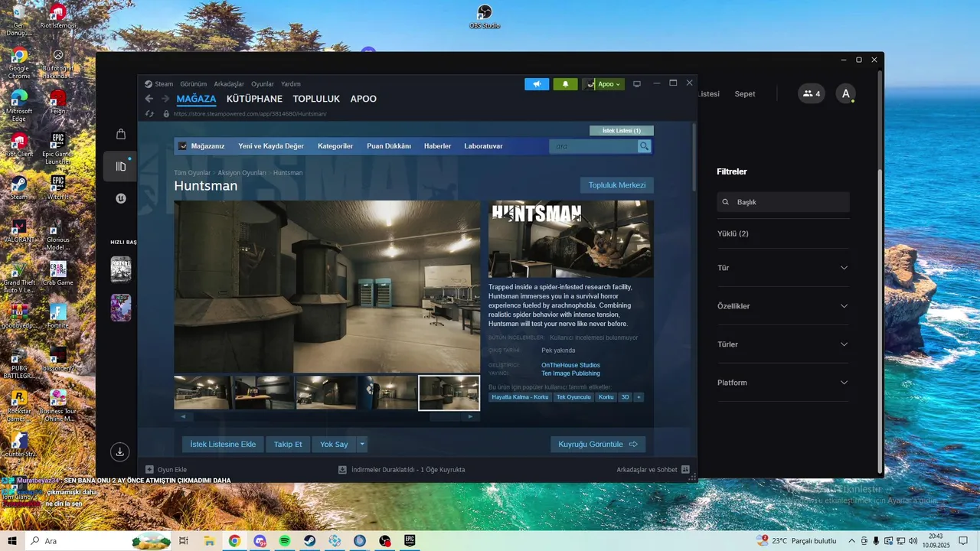Viewport: 980px width, 551px height.
Task: Open OnTheHouse Studios developer link
Action: click(x=570, y=365)
